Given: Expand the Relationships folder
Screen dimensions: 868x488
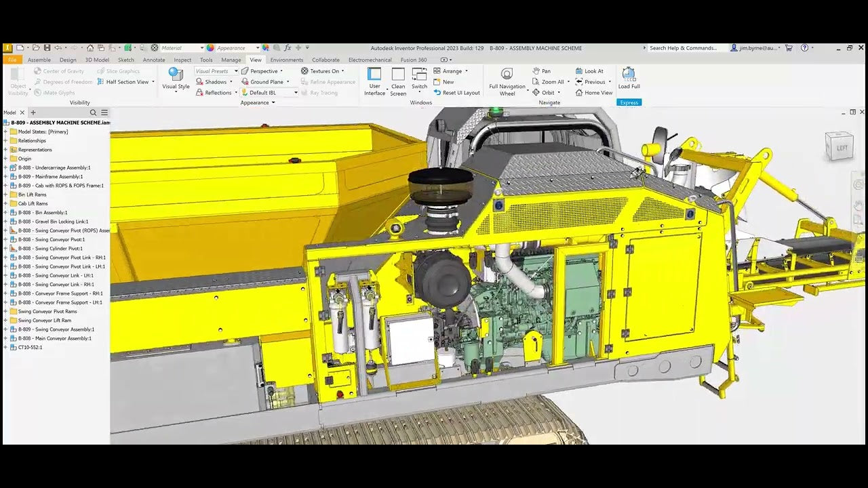Looking at the screenshot, I should click(x=5, y=140).
